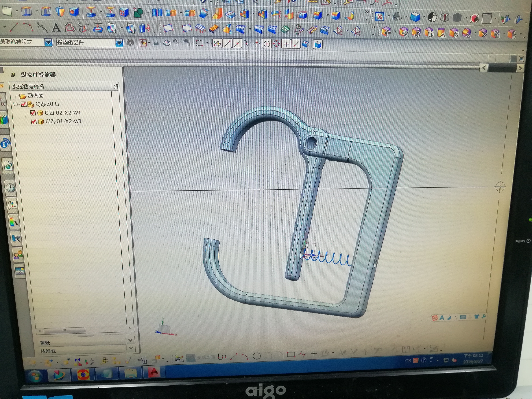Select the Rectangle tool in the bottom sketch toolbar

click(x=291, y=354)
